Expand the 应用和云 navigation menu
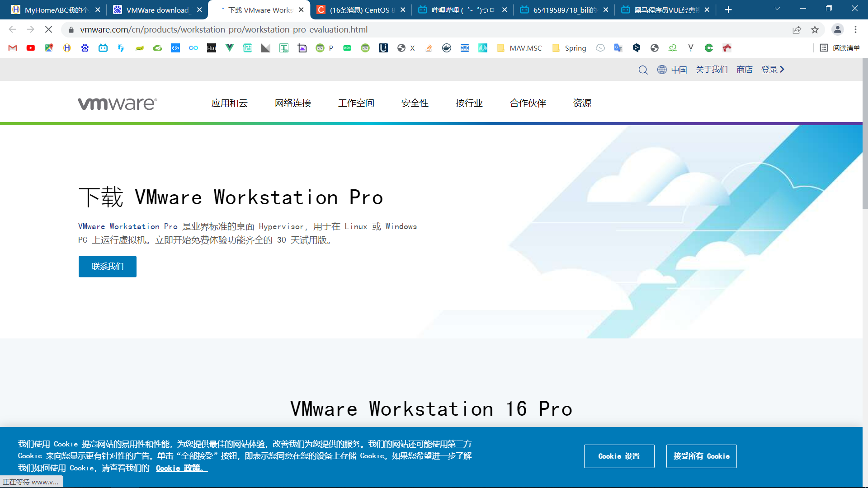 (229, 103)
